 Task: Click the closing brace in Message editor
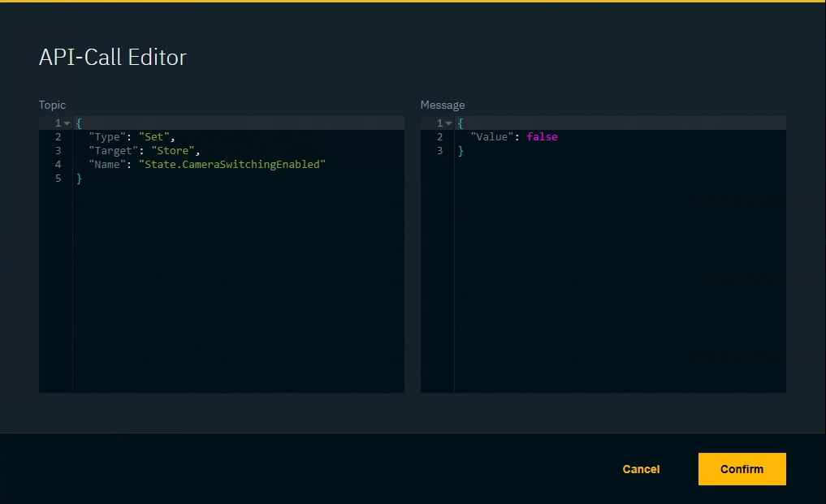tap(461, 151)
